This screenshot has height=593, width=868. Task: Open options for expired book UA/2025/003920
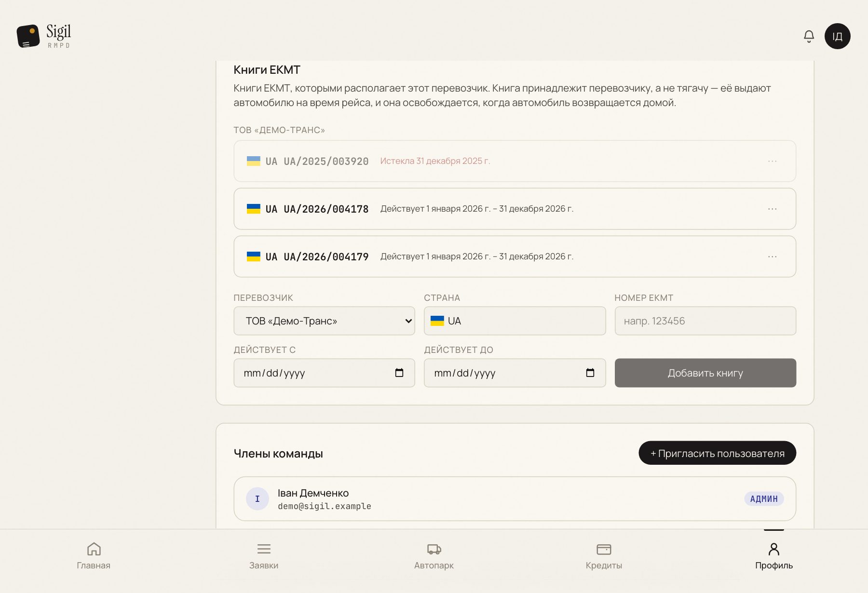click(772, 161)
